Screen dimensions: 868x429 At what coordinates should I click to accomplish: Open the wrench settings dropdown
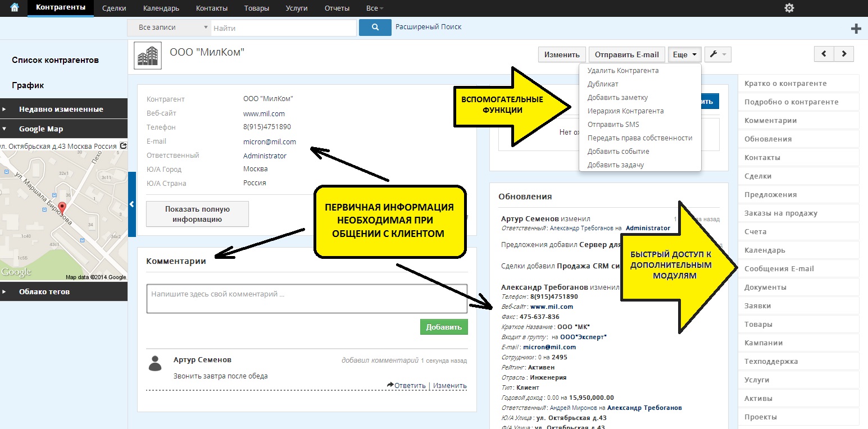[x=717, y=54]
